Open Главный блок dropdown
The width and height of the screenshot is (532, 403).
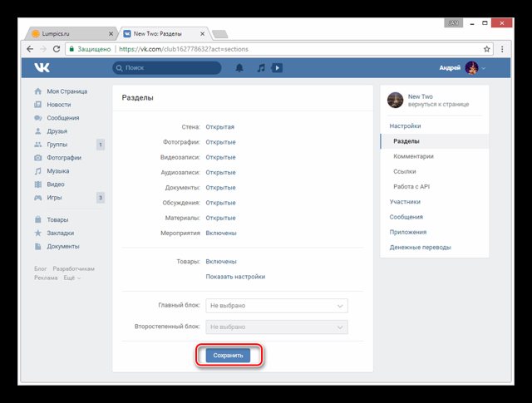coord(277,306)
